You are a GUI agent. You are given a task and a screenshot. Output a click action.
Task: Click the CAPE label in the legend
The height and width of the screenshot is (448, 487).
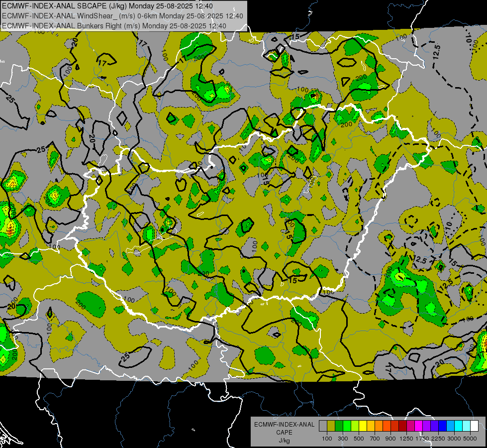[x=284, y=433]
